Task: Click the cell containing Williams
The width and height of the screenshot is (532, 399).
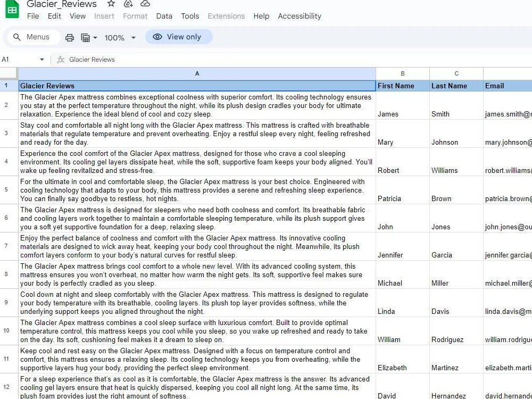Action: [456, 162]
